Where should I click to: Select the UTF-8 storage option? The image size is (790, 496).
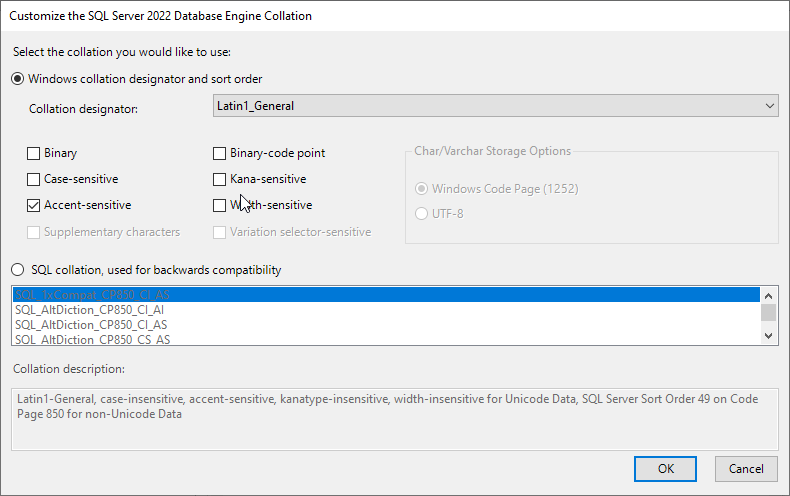tap(421, 214)
